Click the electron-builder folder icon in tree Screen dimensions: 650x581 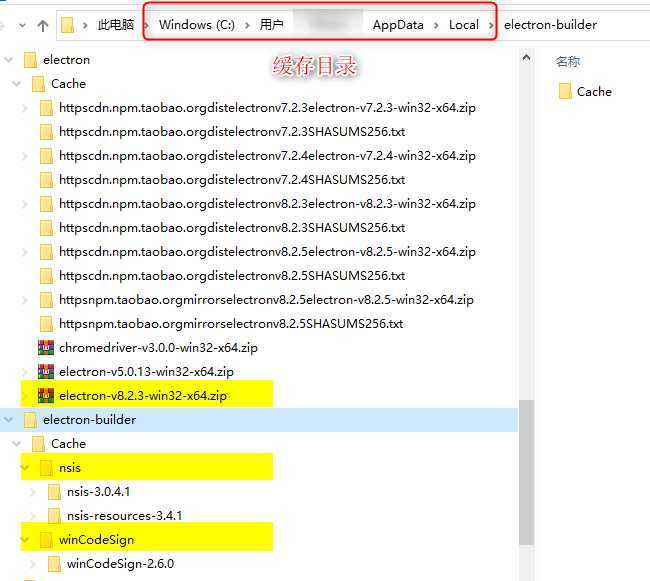point(30,420)
